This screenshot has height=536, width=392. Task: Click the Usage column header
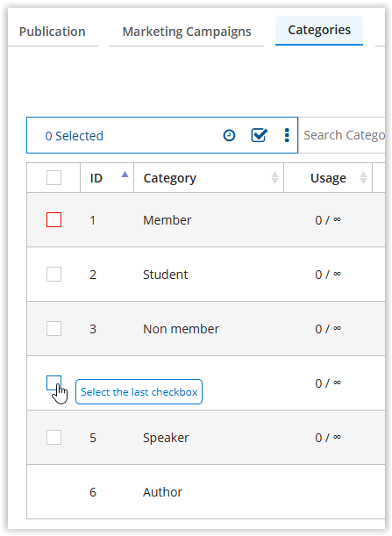pos(328,178)
